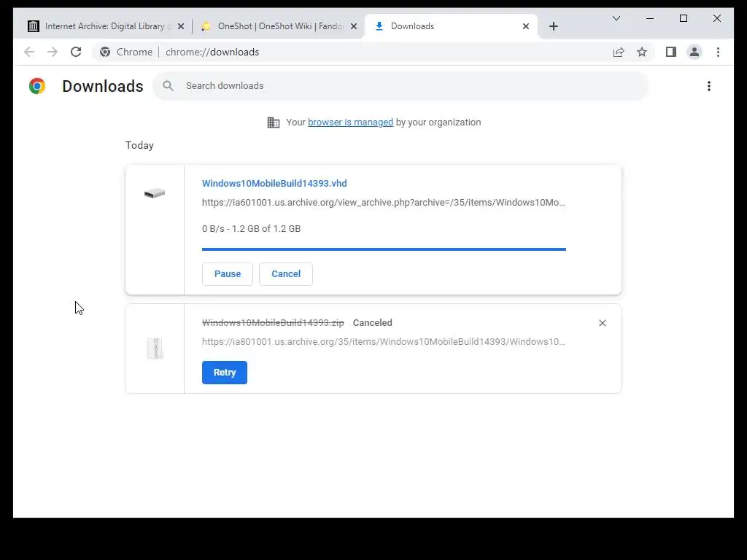Click the ia801001 archive.org zip source URL
Viewport: 747px width, 560px height.
point(384,342)
